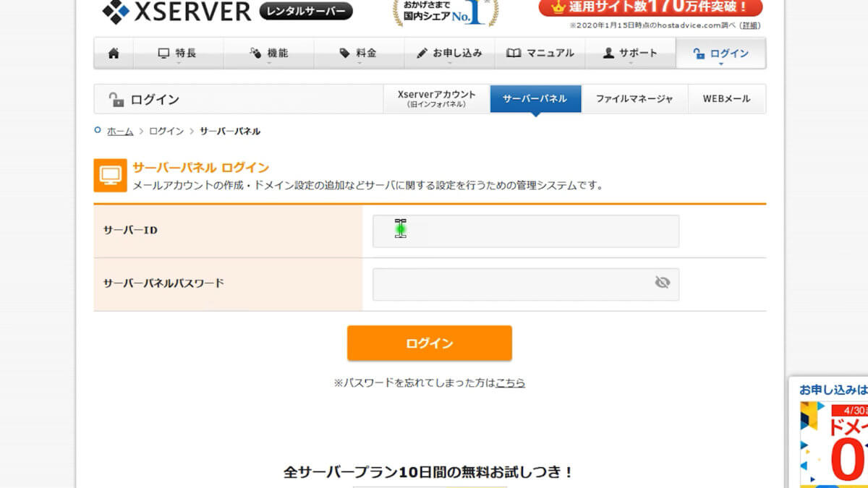Click the XSERVER logo
Screen dimensions: 868x488
[x=176, y=11]
